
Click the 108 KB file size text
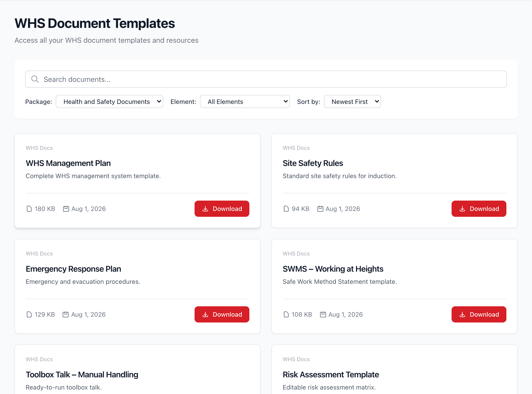point(302,314)
